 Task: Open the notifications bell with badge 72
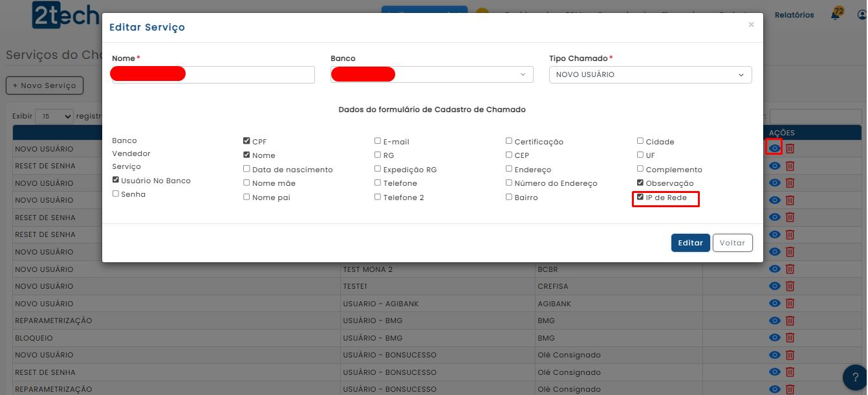point(836,16)
